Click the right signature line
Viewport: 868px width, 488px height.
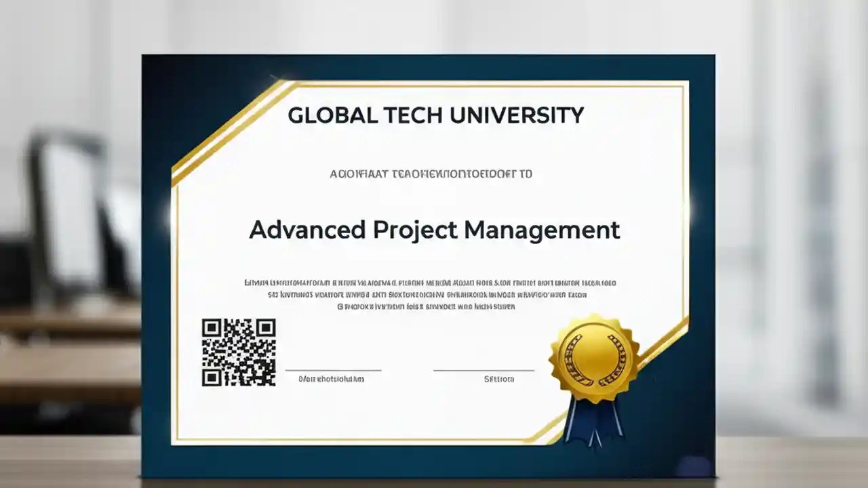484,370
